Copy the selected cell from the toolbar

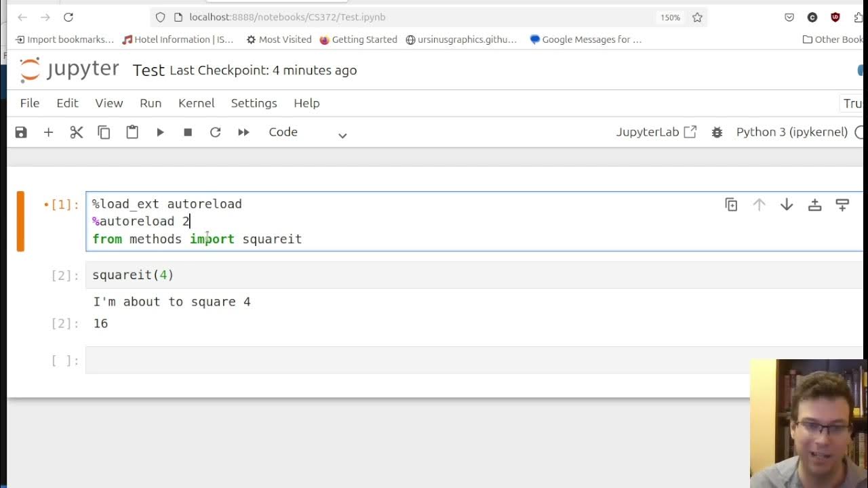[x=104, y=132]
